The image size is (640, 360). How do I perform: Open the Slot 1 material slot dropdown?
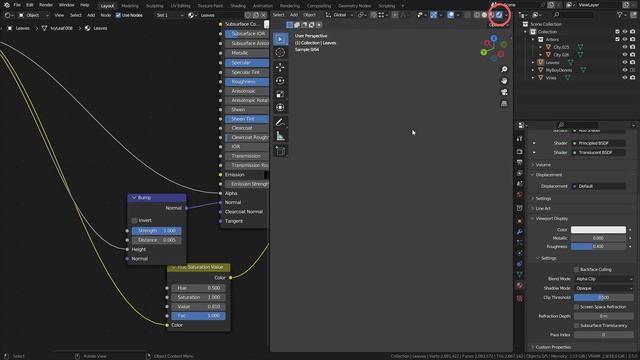[170, 15]
